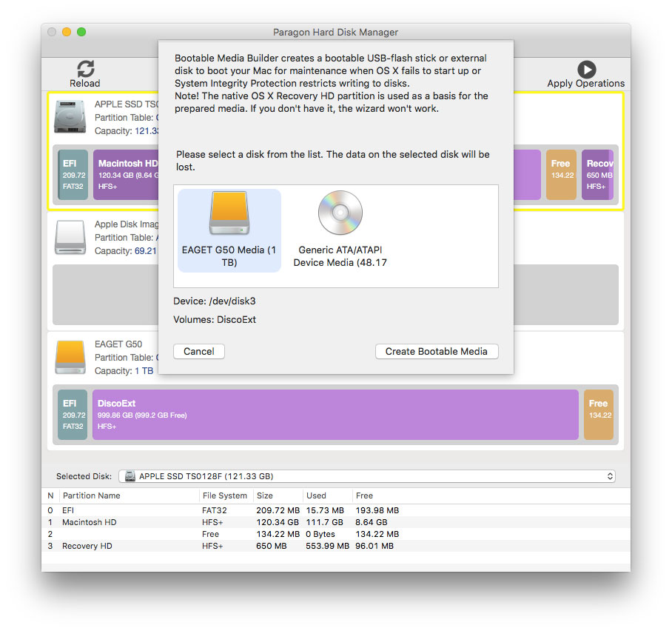672x631 pixels.
Task: Select the Free block on EAGET G50
Action: click(599, 415)
